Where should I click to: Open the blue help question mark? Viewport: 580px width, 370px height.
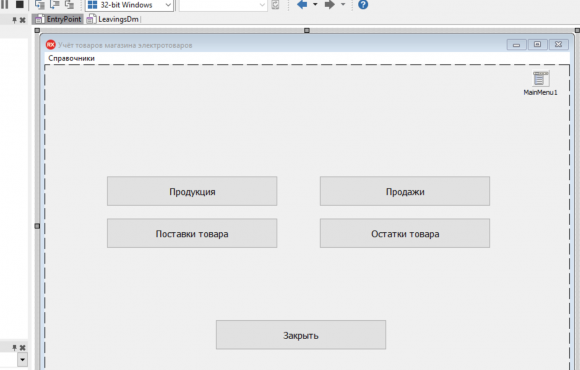pos(363,4)
